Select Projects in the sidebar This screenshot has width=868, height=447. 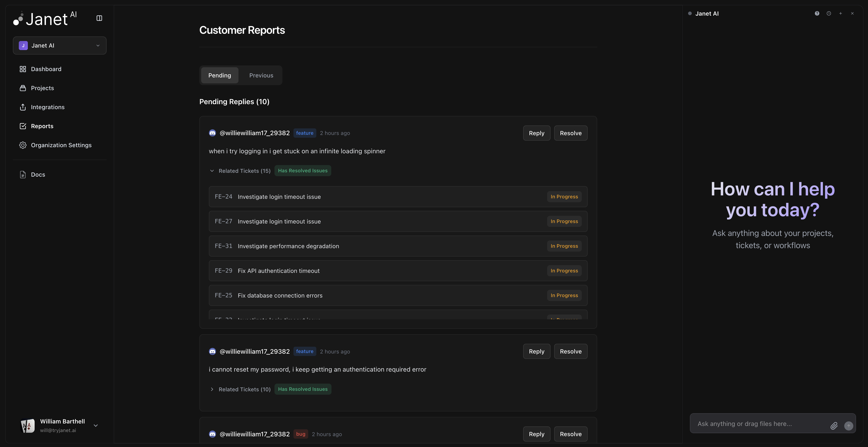42,88
